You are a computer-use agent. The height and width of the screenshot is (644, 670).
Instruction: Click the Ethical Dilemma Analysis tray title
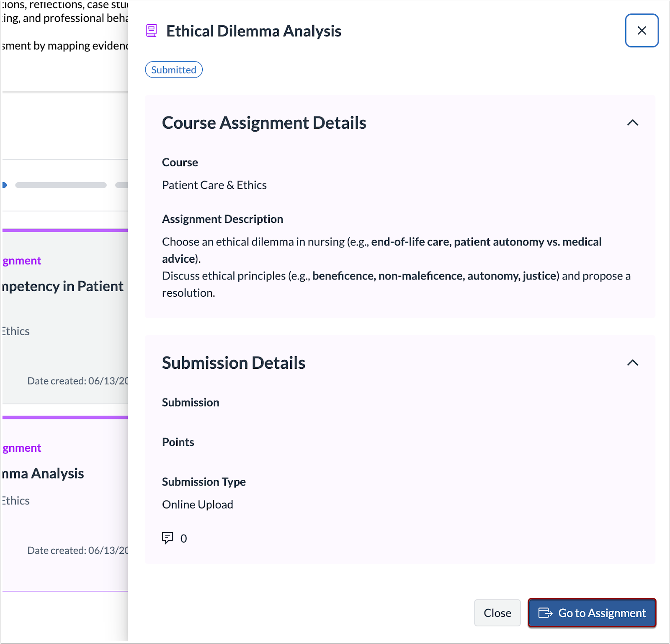coord(253,31)
